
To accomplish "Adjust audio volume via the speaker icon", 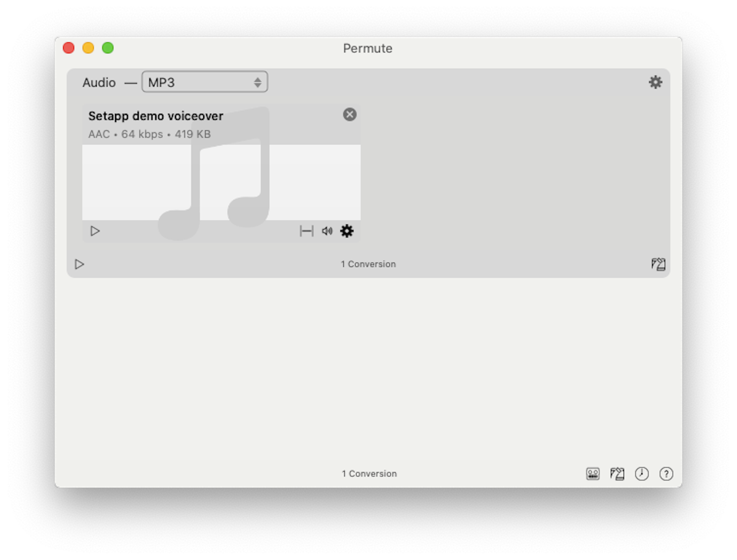I will pyautogui.click(x=327, y=231).
